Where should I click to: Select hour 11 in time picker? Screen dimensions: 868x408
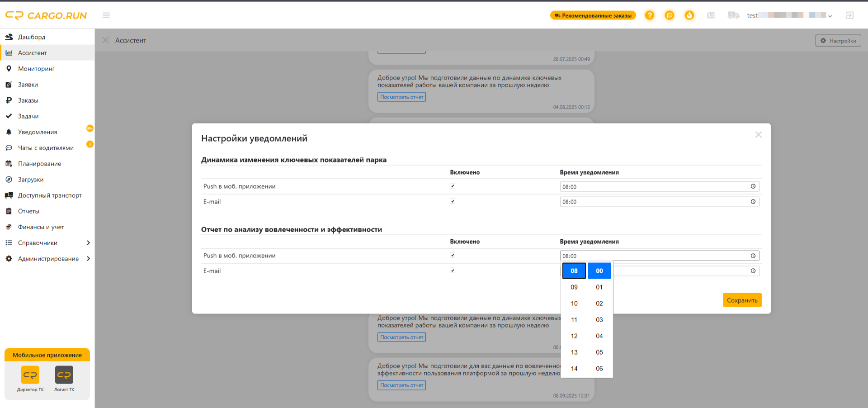(x=574, y=320)
